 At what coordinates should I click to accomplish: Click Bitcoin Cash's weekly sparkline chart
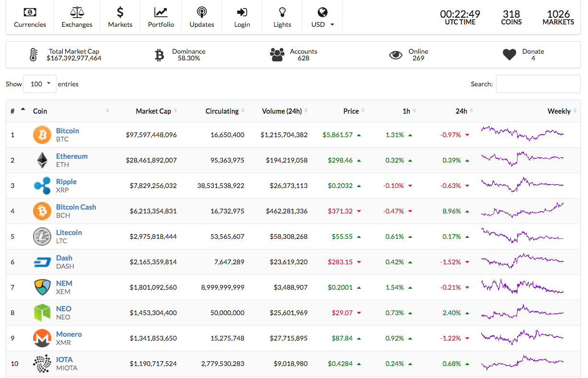(x=522, y=211)
